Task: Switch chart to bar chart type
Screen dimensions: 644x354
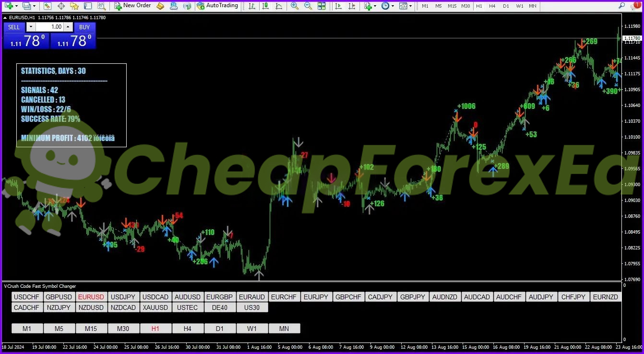Action: (x=252, y=6)
